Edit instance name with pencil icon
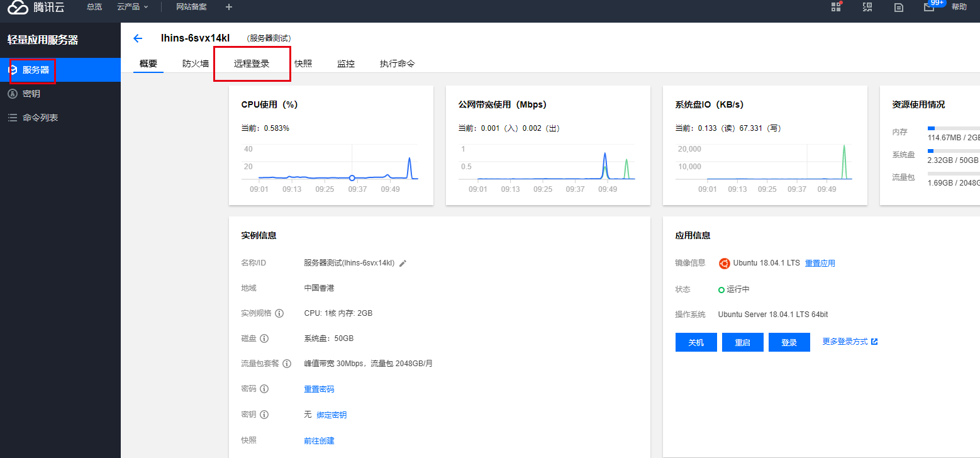 [x=403, y=263]
